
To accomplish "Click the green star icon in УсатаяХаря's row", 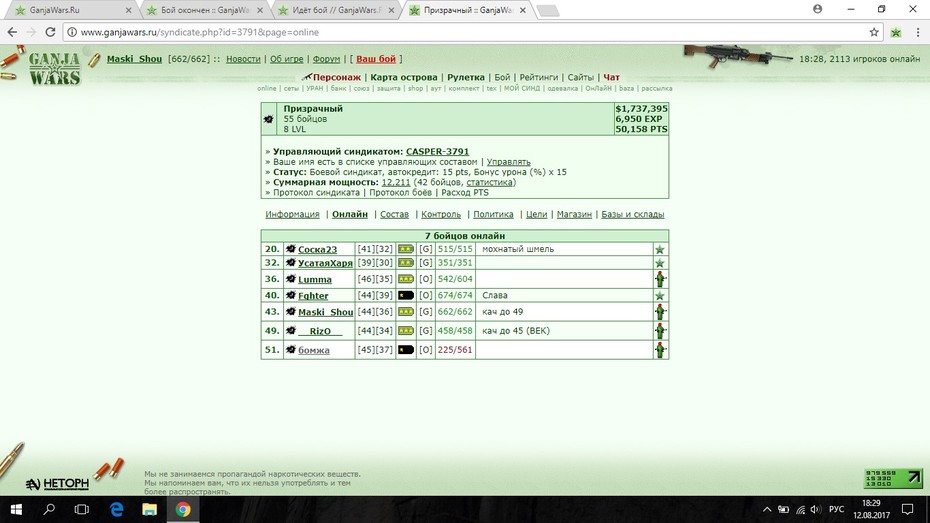I will [660, 263].
